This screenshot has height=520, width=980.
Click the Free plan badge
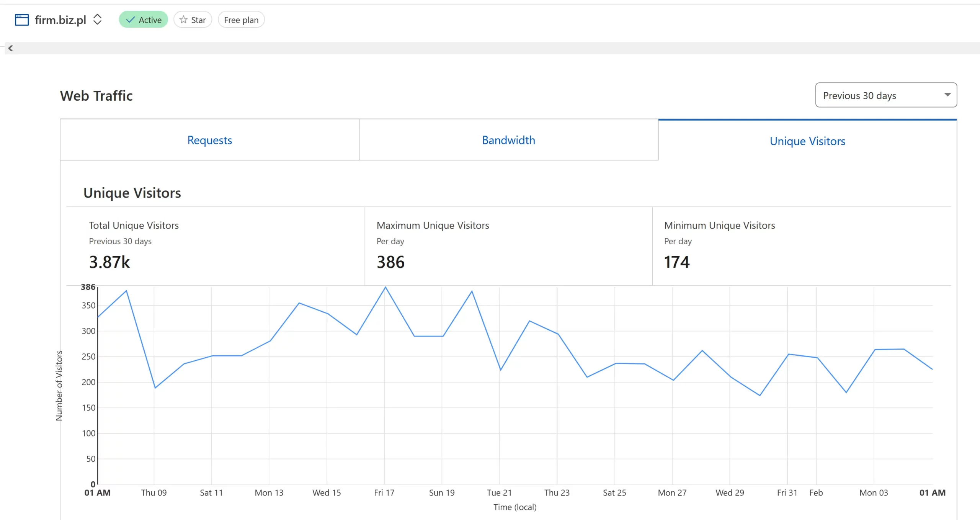[241, 20]
